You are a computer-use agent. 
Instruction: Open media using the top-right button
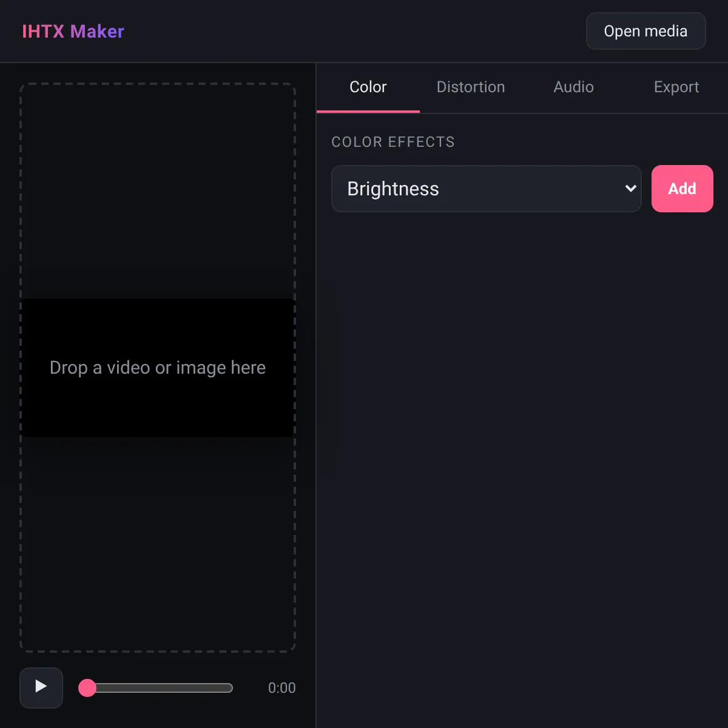(x=645, y=31)
